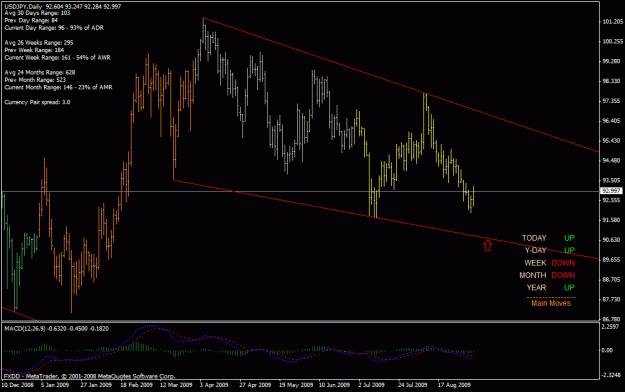Select 'Current Month Range: 146 - 23% of AMR'
Image resolution: width=625 pixels, height=392 pixels.
(58, 87)
